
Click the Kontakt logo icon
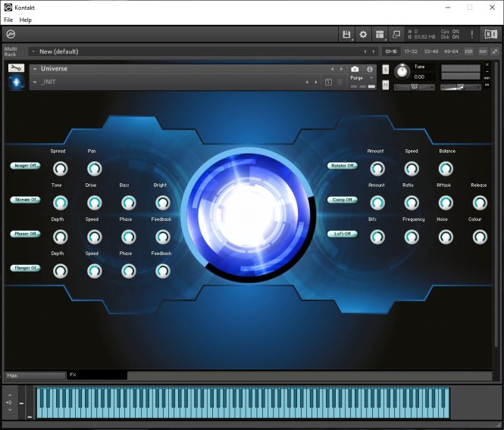(11, 34)
